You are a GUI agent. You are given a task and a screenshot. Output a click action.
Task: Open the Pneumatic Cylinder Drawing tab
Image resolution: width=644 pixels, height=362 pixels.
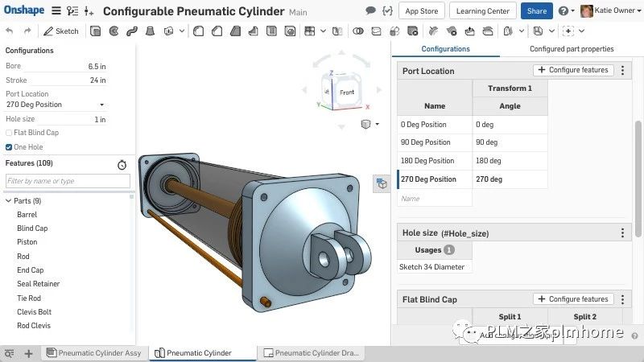click(x=312, y=353)
